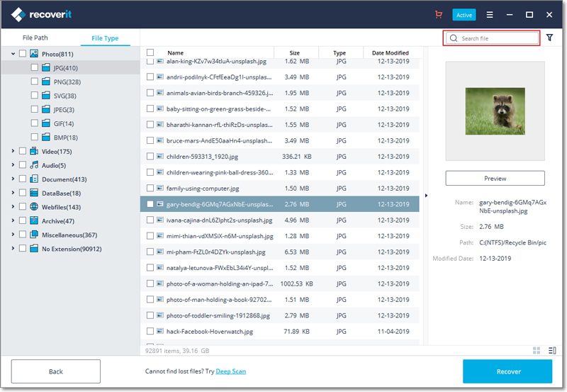Check the JPG(410) checkbox
Viewport: 567px width, 392px height.
tap(34, 67)
